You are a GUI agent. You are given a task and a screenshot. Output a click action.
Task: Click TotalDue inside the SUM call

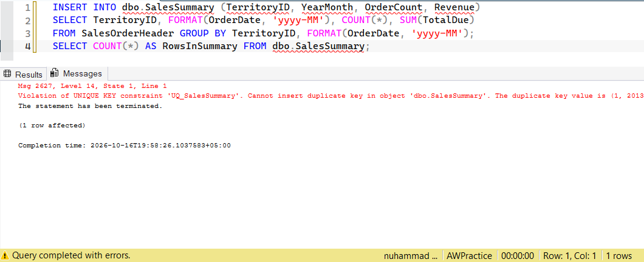click(445, 20)
